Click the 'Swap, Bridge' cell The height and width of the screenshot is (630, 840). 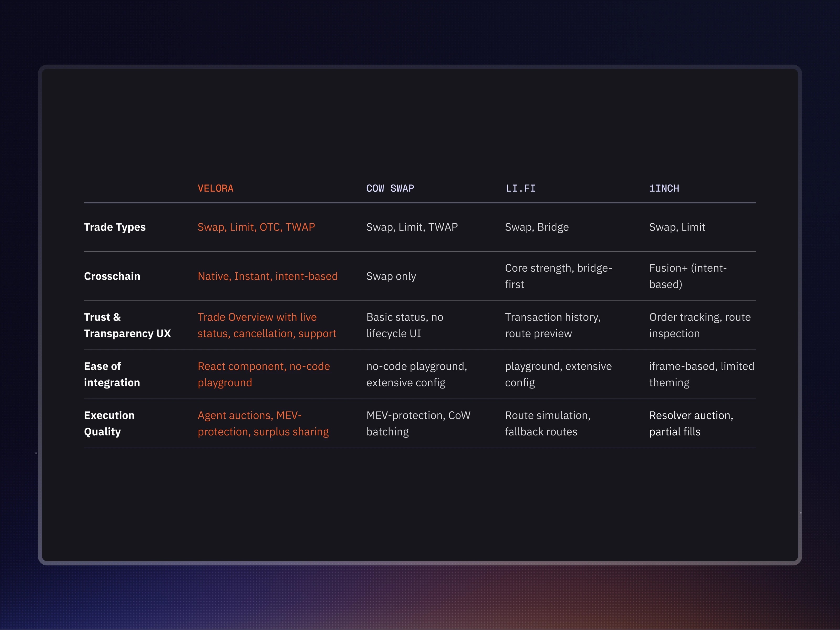click(x=537, y=227)
